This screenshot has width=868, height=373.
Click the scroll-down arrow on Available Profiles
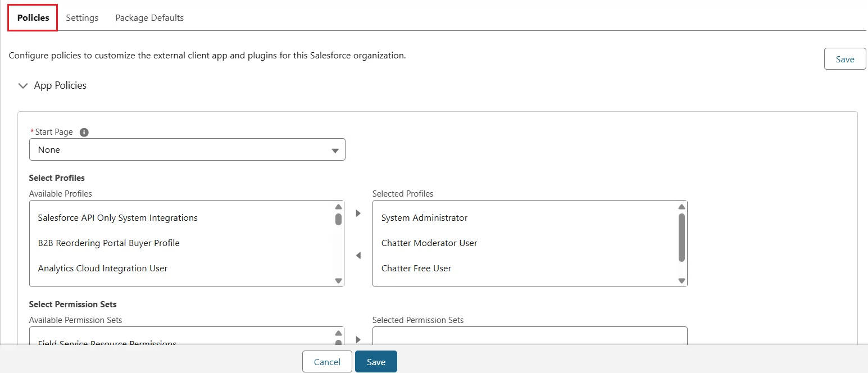pos(338,280)
